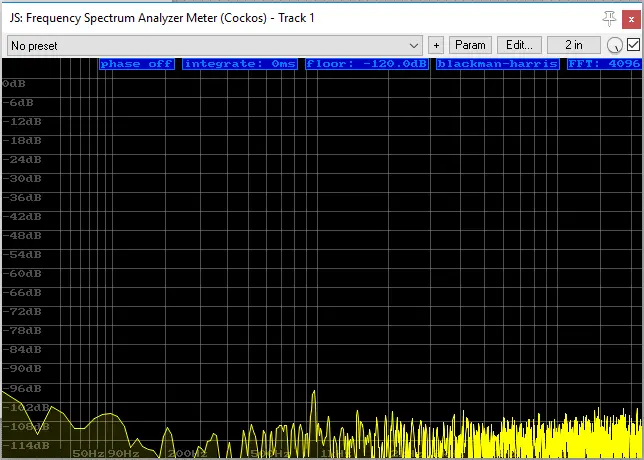The height and width of the screenshot is (460, 644).
Task: Change the 'blackman-harris' window type
Action: (497, 64)
